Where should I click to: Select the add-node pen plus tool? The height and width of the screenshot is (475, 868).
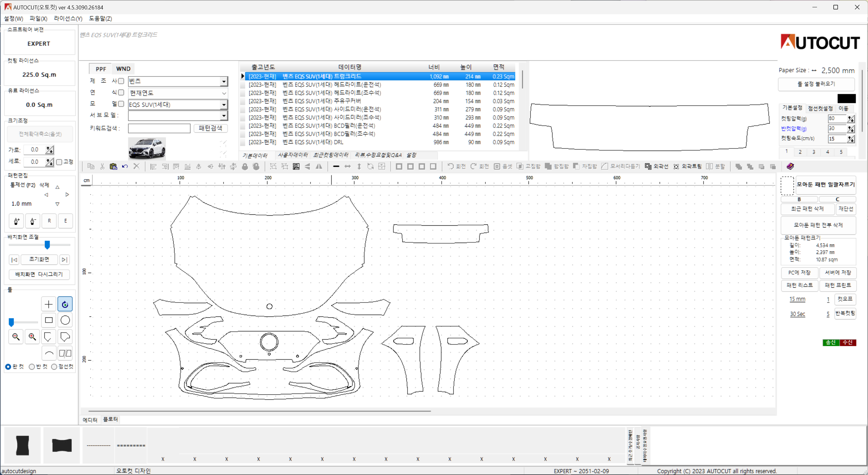click(x=16, y=221)
